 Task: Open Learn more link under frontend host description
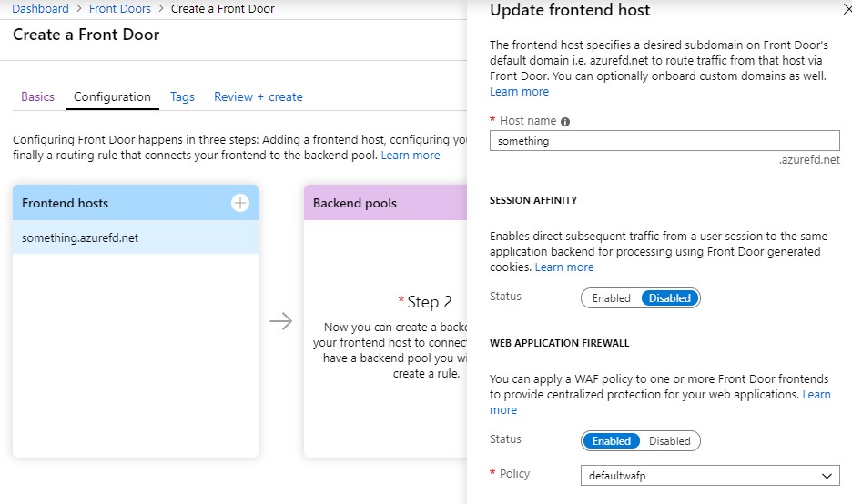pos(519,92)
